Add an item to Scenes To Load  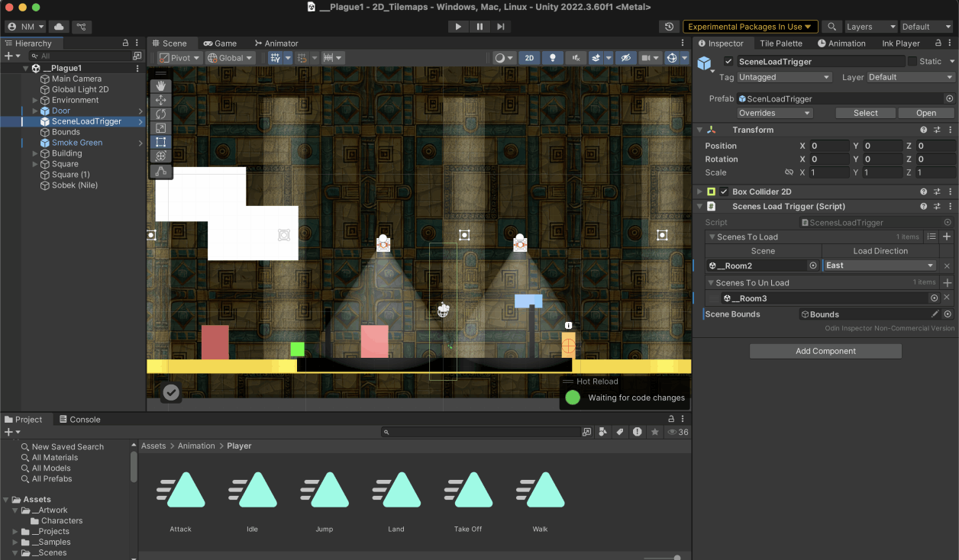click(x=947, y=237)
